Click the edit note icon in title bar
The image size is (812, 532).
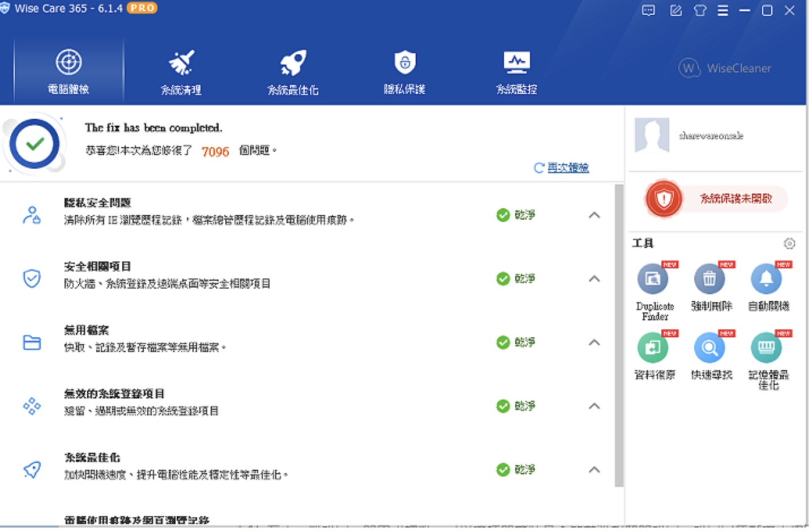pyautogui.click(x=676, y=10)
